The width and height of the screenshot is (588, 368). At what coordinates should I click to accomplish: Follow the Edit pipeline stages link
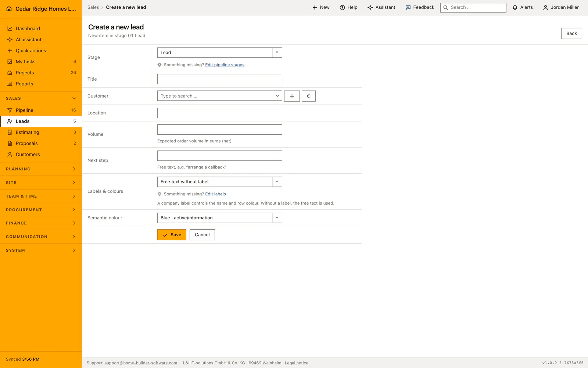(225, 65)
